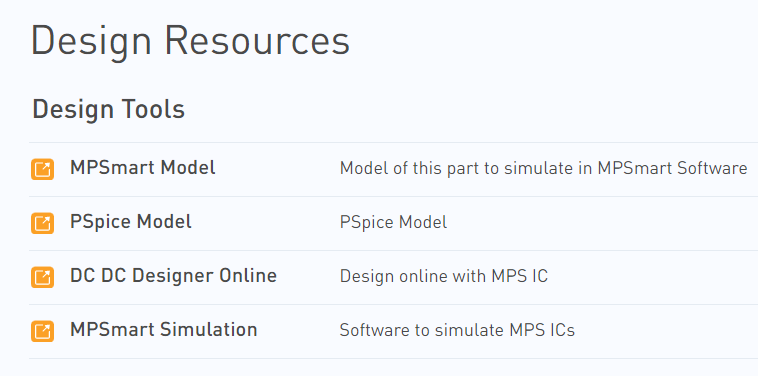Click the 'Model of this part to simulate' description

click(543, 168)
